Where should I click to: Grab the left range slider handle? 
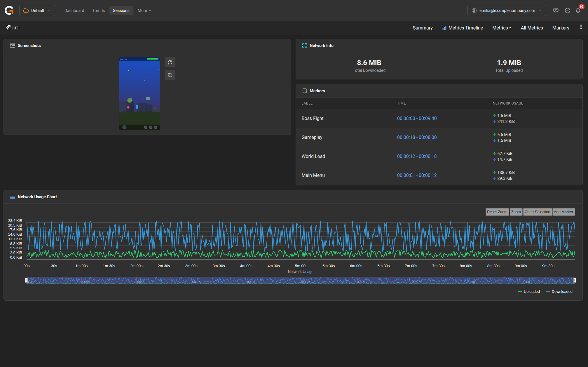pyautogui.click(x=27, y=280)
